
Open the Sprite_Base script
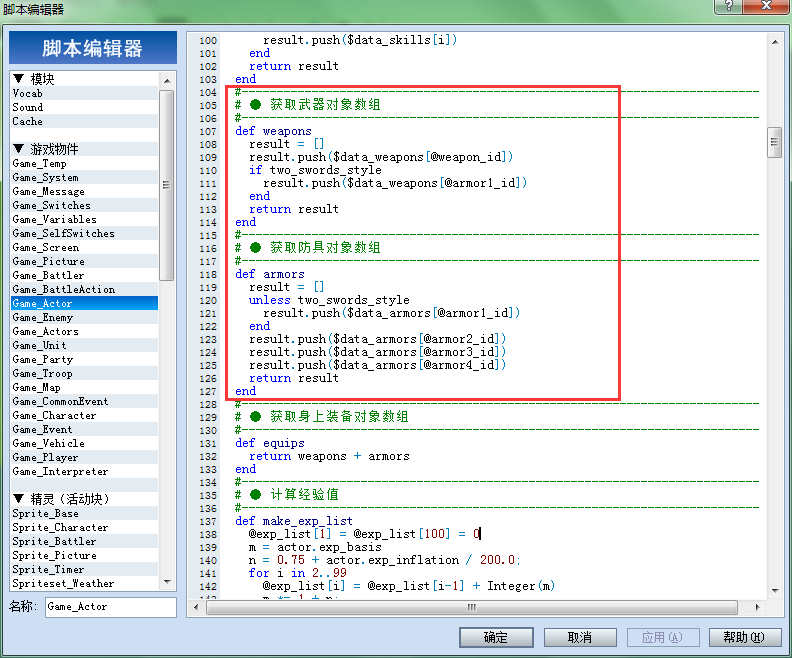(84, 514)
